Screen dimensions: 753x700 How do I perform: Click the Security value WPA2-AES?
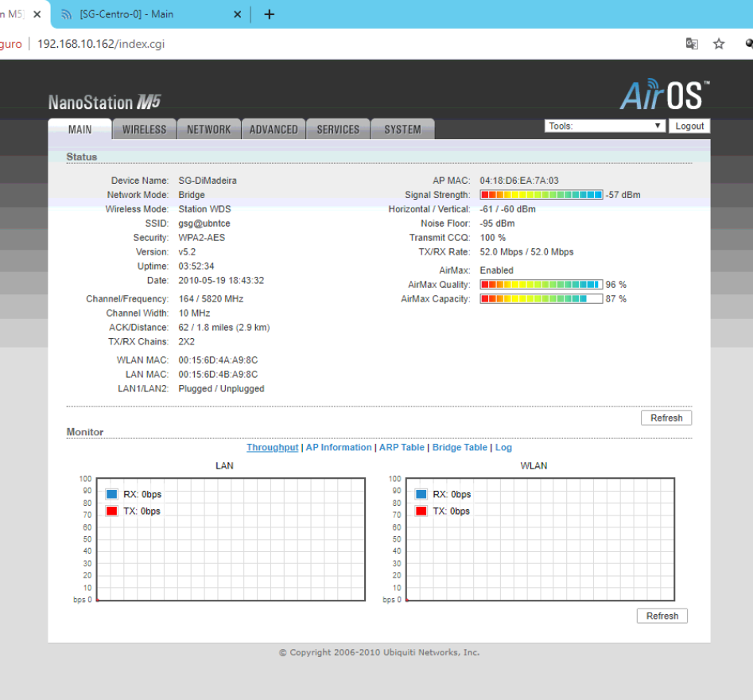[202, 238]
